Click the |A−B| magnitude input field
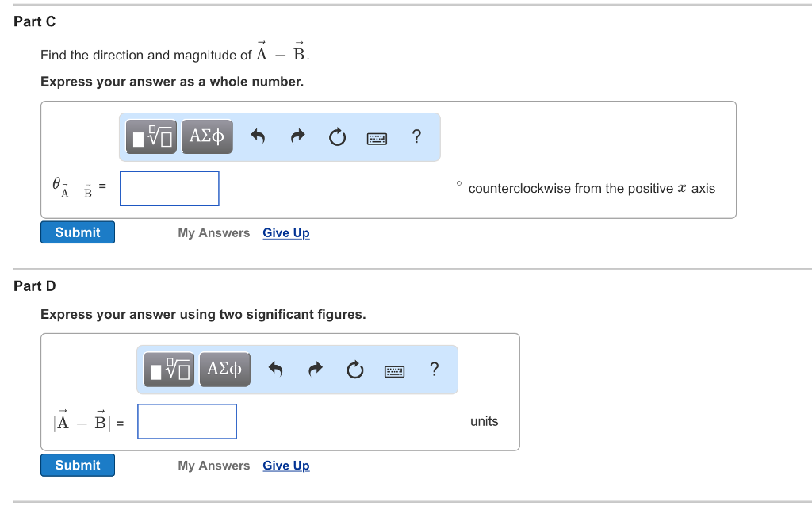The image size is (812, 506). pos(187,421)
